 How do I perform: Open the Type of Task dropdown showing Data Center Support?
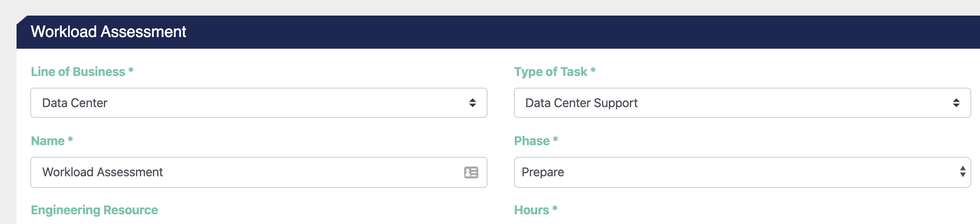click(742, 103)
